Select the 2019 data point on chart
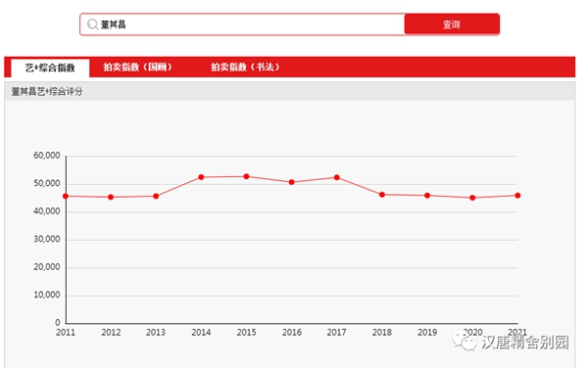The width and height of the screenshot is (588, 368). tap(427, 196)
